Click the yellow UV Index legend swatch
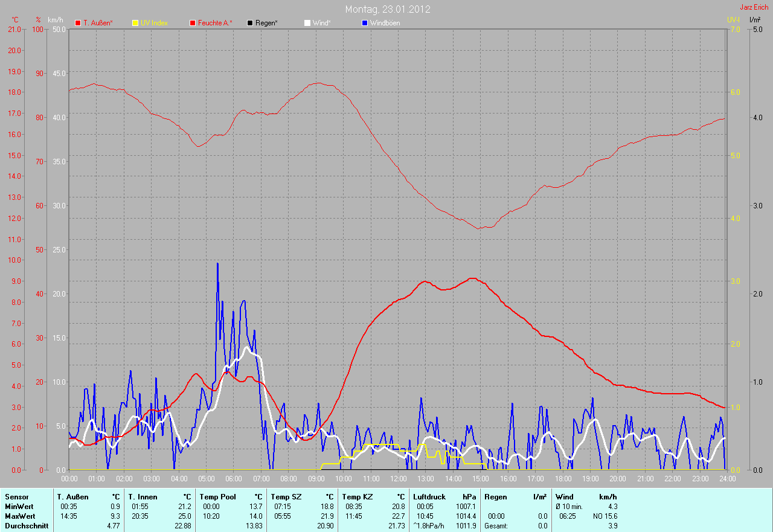The height and width of the screenshot is (532, 773). [135, 23]
